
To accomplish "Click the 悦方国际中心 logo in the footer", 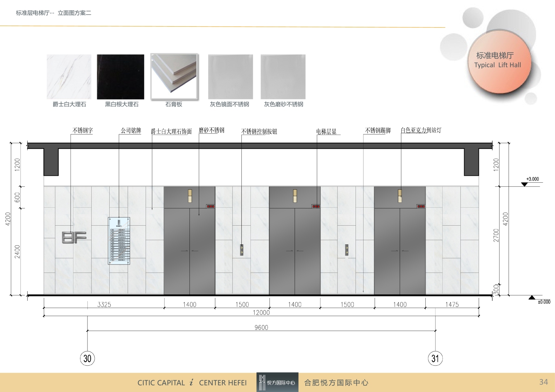I will coord(277,382).
